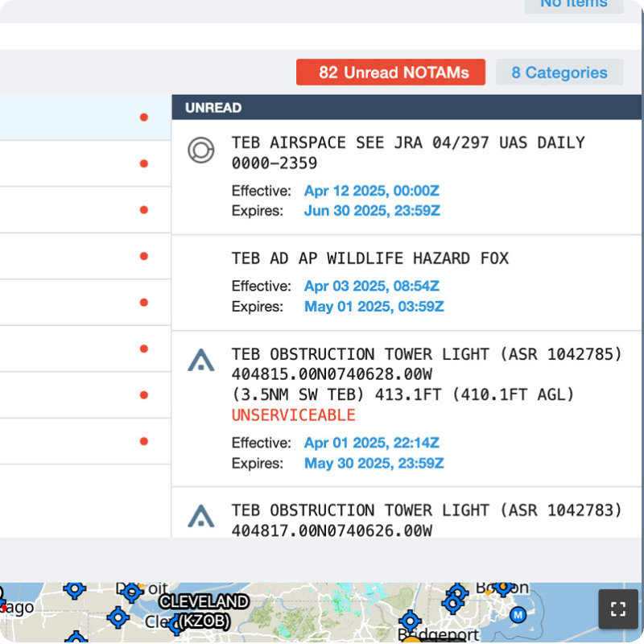Click the (3.5NM SW TEB) 413.1FT height line
Viewport: 644px width, 644px height.
[x=403, y=394]
